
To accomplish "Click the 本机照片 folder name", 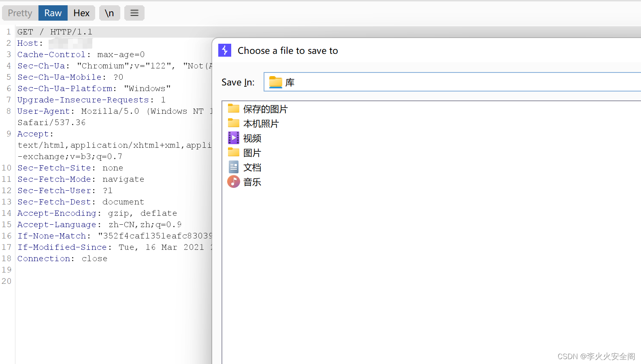I will click(x=261, y=124).
